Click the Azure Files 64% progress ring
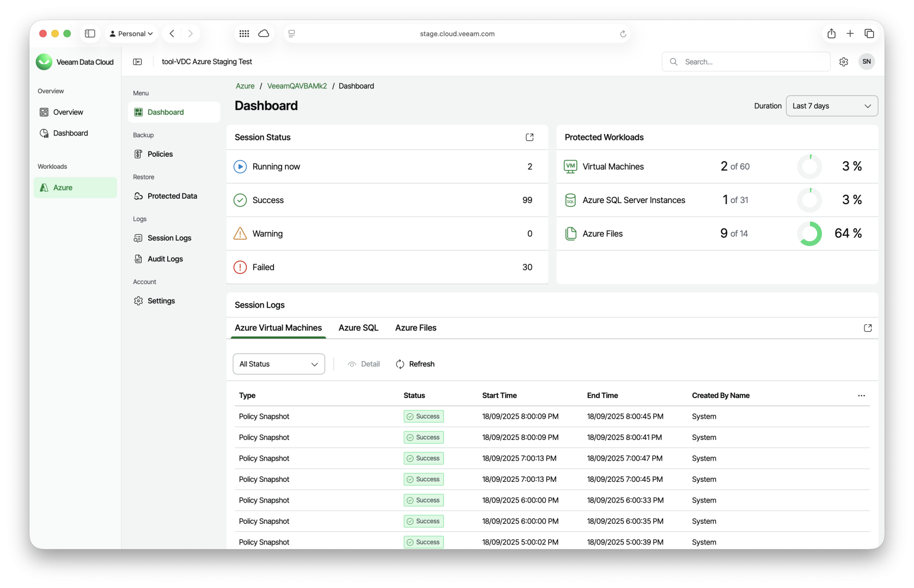This screenshot has height=588, width=914. click(x=809, y=234)
